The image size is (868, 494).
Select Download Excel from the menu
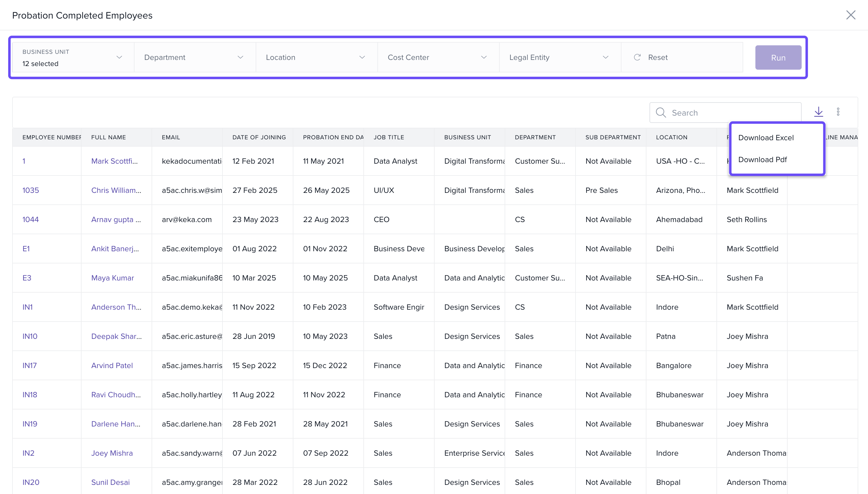765,138
